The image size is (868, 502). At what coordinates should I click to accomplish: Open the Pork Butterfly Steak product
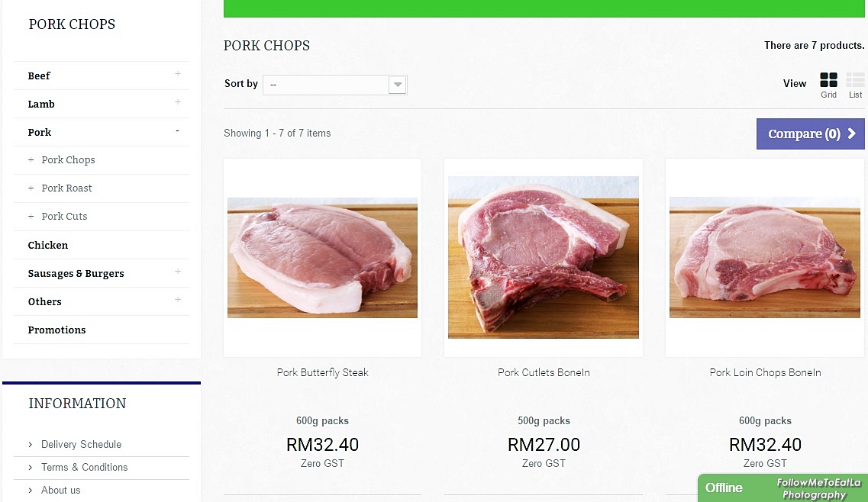[x=322, y=372]
